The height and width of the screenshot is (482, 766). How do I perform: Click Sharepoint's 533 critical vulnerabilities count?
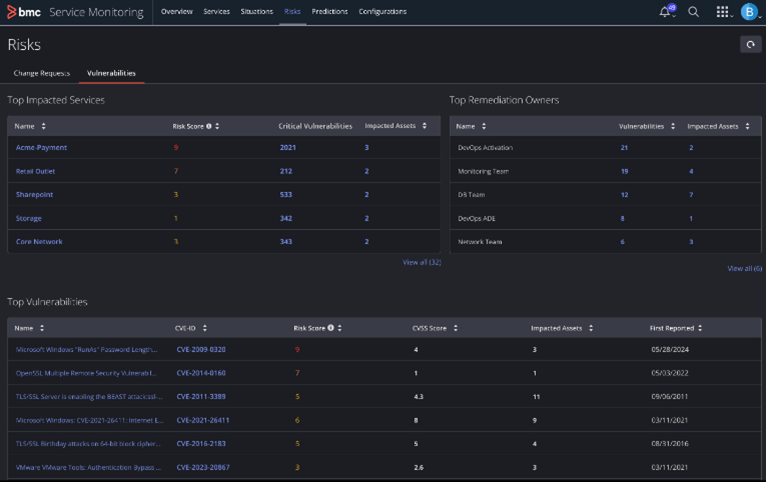tap(287, 195)
